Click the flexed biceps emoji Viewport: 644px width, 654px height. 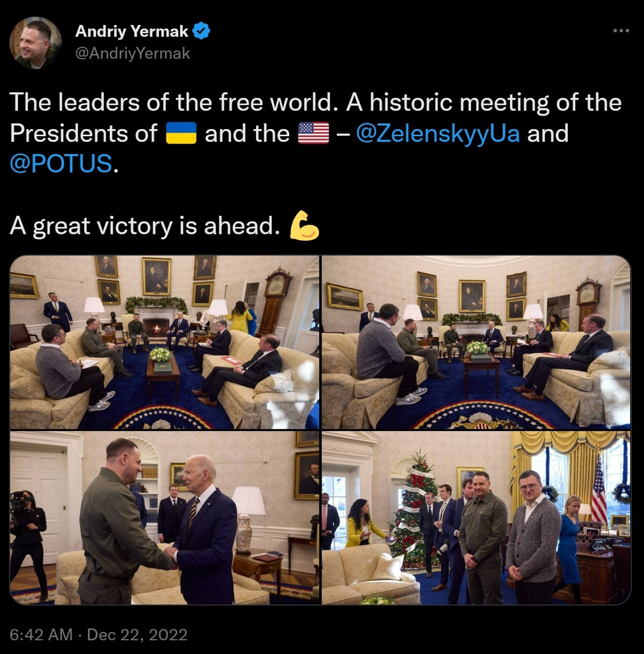click(304, 225)
